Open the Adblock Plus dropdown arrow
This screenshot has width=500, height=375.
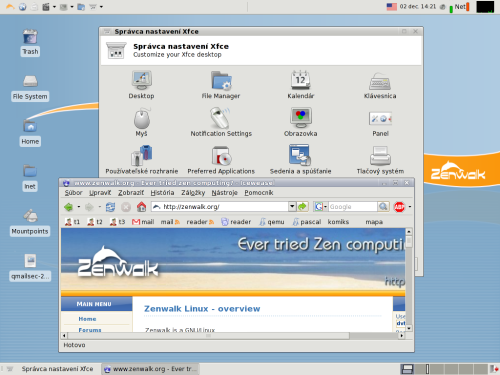click(410, 207)
